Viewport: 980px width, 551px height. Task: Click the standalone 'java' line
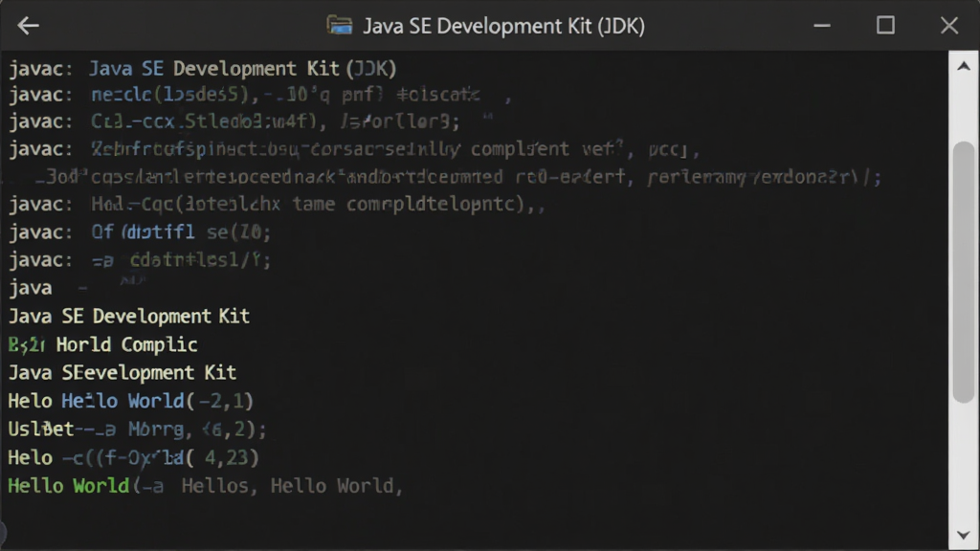click(31, 289)
